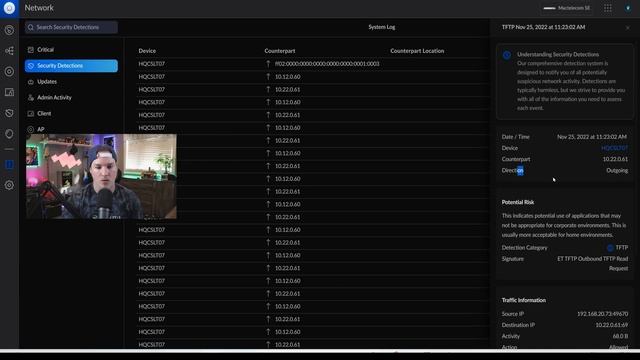Click the Potential Risk heading

point(518,202)
